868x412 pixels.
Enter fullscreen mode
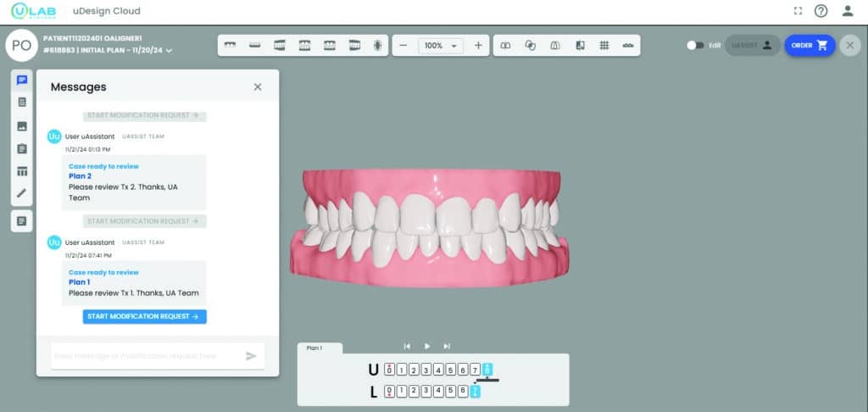(798, 11)
